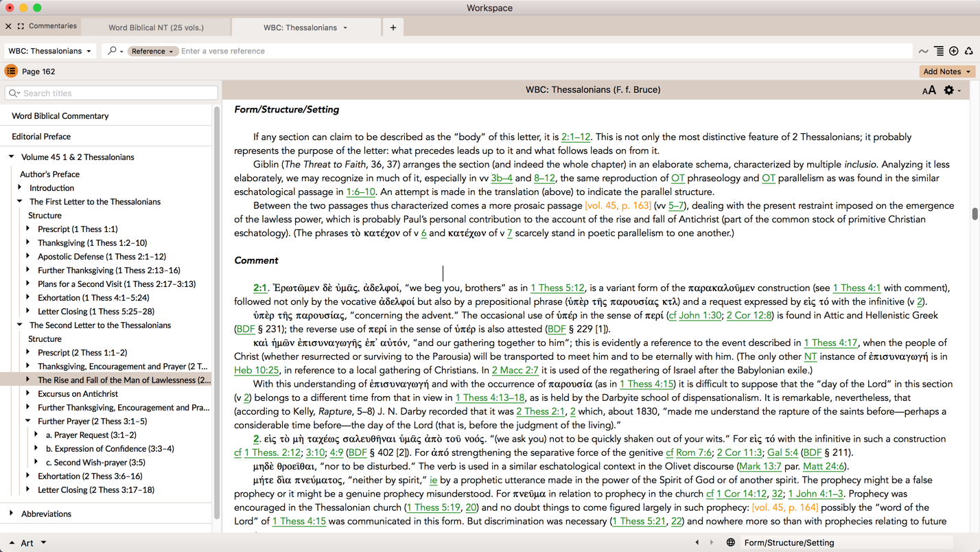Follow the 1 Thess 5:12 verse link
The height and width of the screenshot is (552, 980).
[557, 288]
